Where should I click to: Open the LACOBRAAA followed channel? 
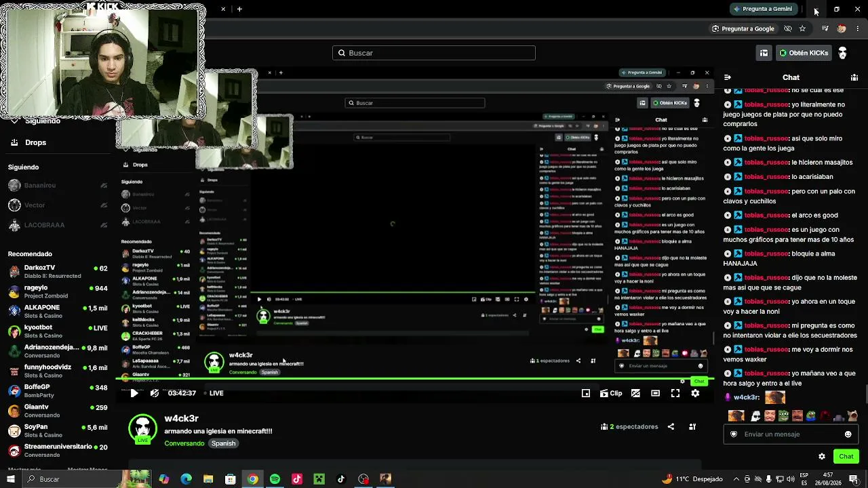pyautogui.click(x=57, y=225)
